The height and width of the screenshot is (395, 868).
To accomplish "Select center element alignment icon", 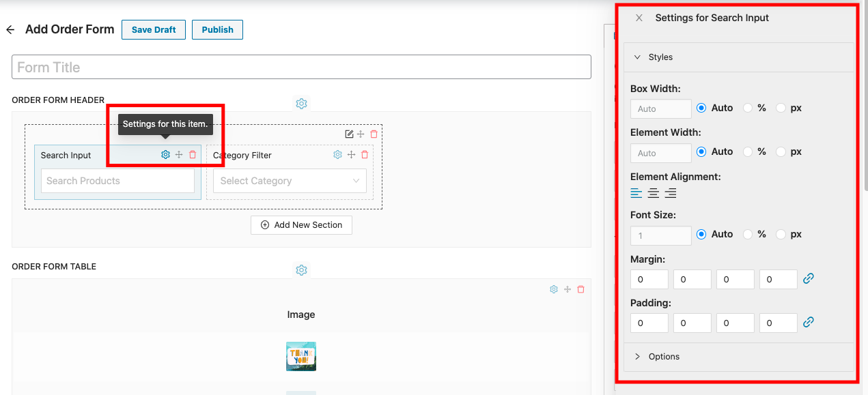I will click(654, 193).
